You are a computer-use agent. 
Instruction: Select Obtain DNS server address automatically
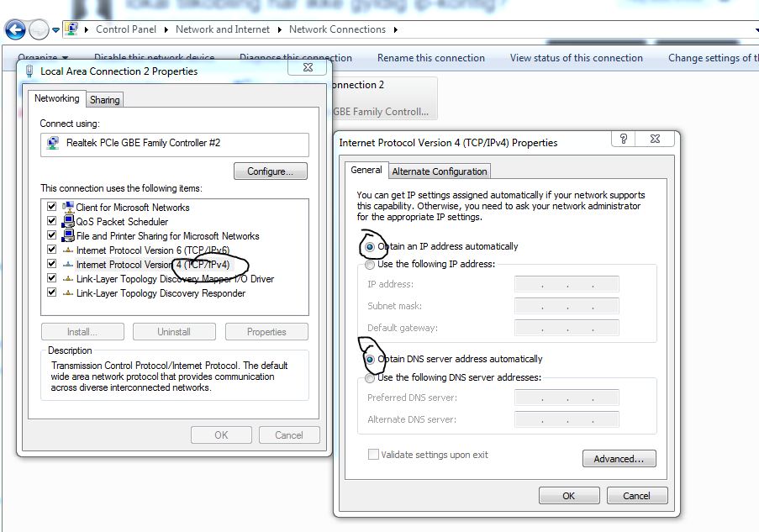(370, 359)
